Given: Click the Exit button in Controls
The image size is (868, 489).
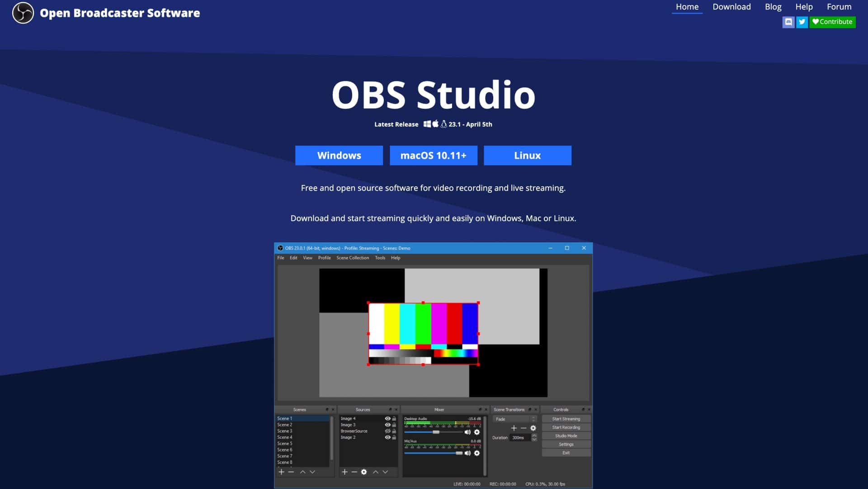Looking at the screenshot, I should click(566, 453).
